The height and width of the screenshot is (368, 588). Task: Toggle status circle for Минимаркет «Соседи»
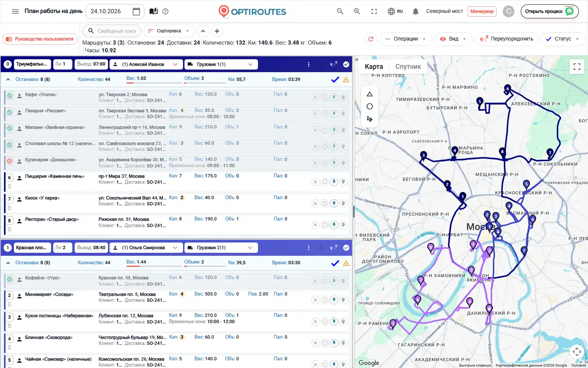click(325, 300)
